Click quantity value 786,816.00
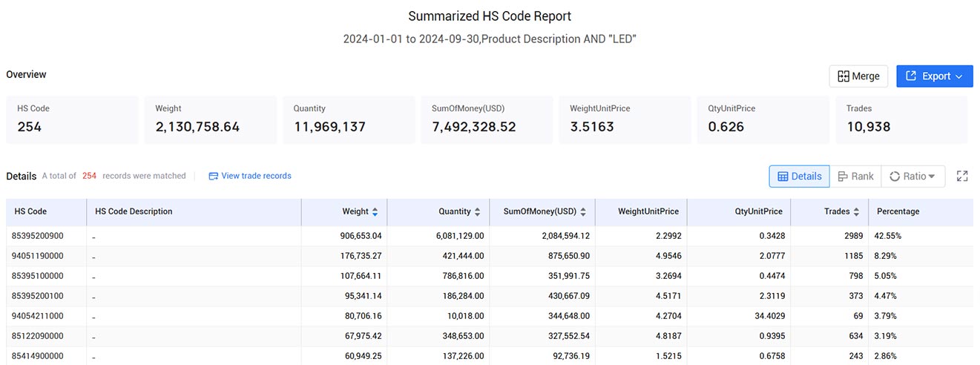The image size is (980, 365). click(x=461, y=276)
